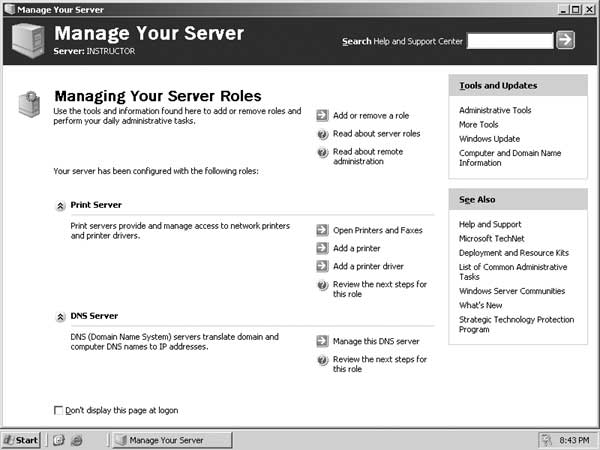Click help icon for Print Server next steps

(x=323, y=285)
